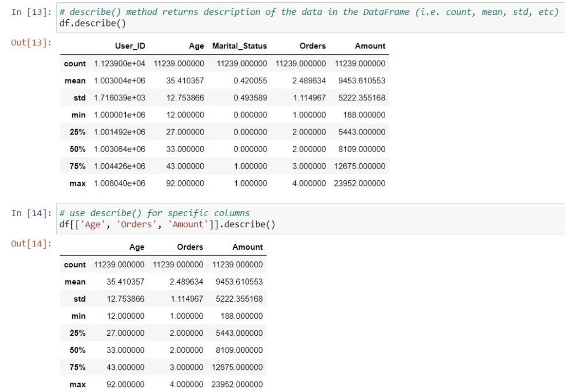Click max Amount 23952.000000 in second table
Screen dimensions: 565x392
click(237, 384)
